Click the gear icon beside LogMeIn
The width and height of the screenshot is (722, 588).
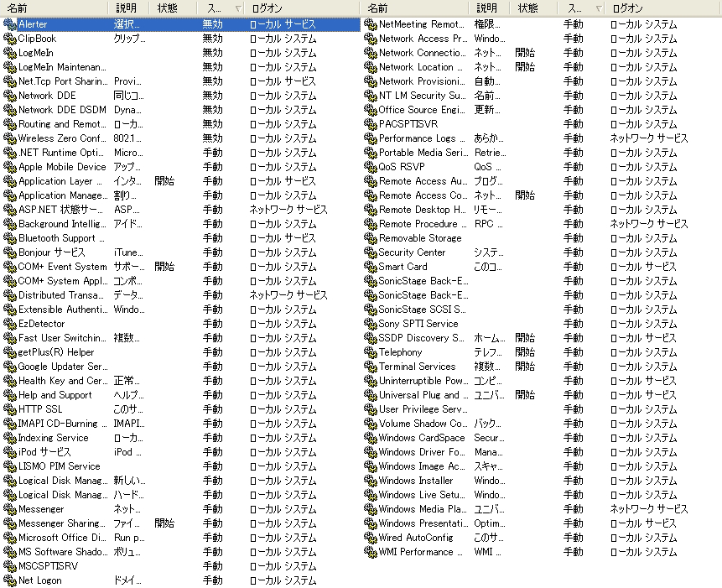[x=10, y=53]
